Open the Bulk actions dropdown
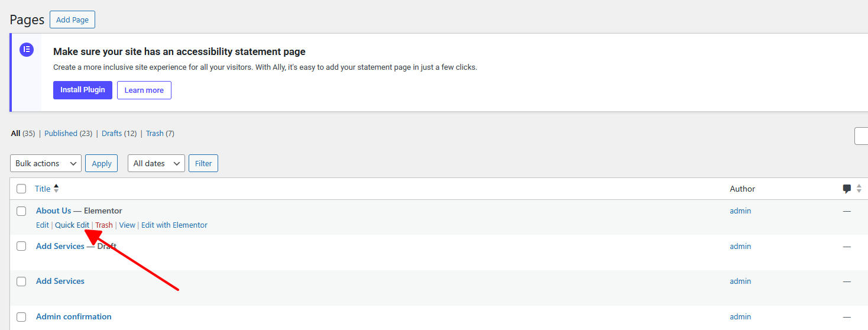The image size is (868, 330). [x=46, y=163]
